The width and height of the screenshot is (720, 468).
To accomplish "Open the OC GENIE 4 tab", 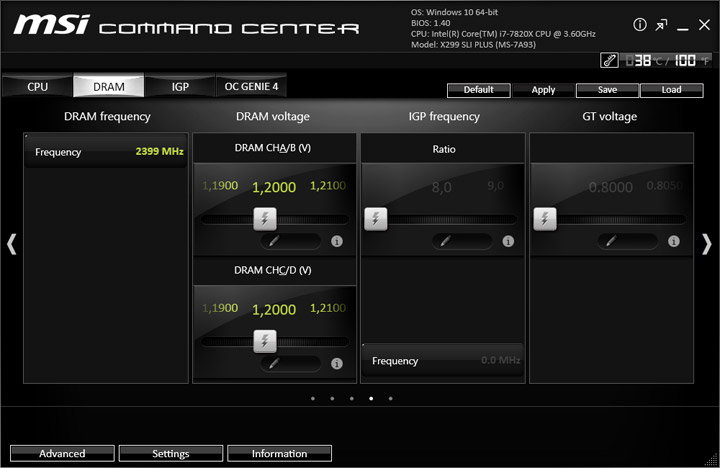I will point(251,86).
